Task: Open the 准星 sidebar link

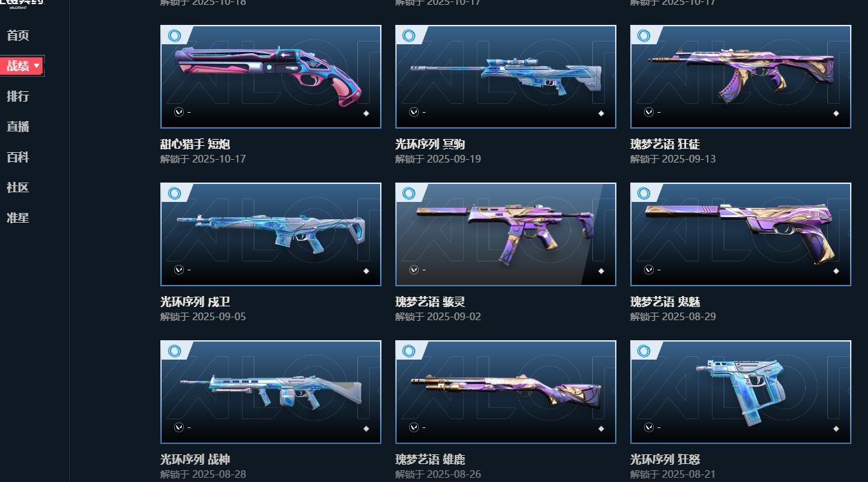Action: pyautogui.click(x=18, y=218)
